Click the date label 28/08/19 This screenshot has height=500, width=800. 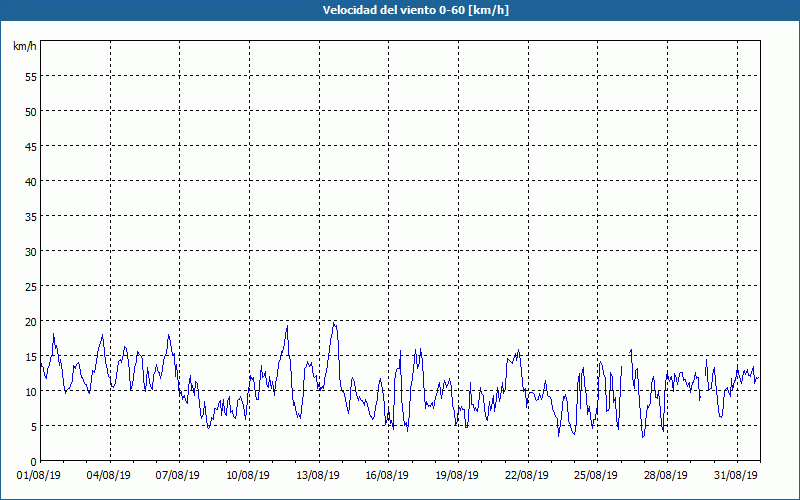point(666,476)
